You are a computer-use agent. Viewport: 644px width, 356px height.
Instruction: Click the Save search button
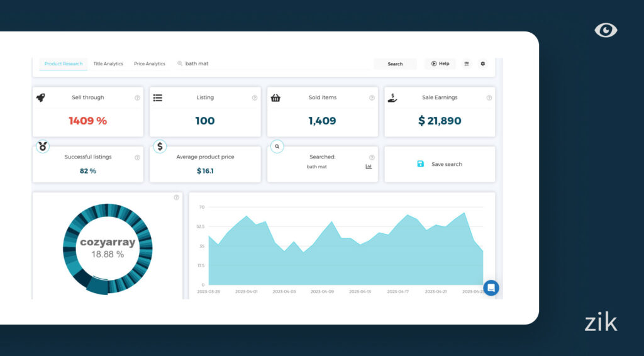pos(440,164)
